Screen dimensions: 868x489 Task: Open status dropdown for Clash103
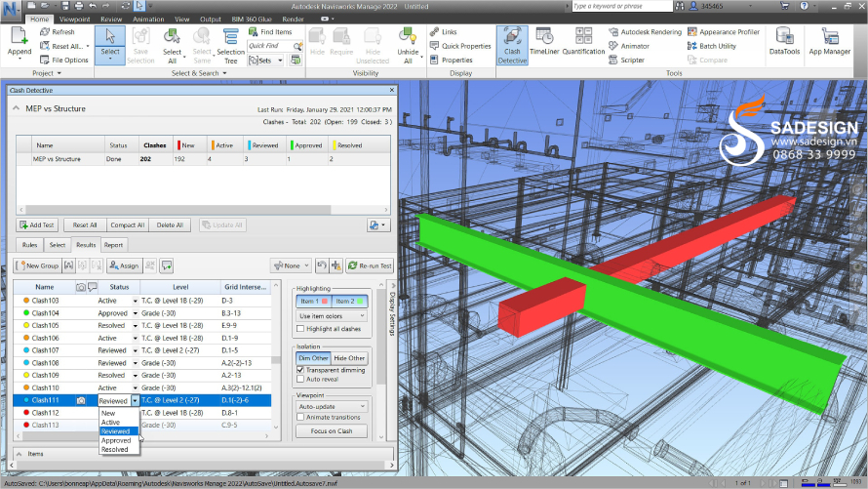[135, 301]
